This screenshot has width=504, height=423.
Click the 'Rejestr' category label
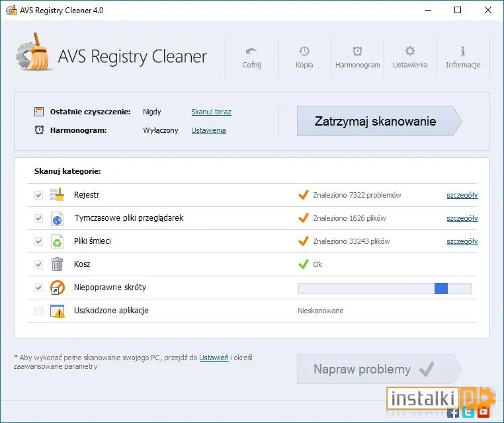click(x=87, y=194)
